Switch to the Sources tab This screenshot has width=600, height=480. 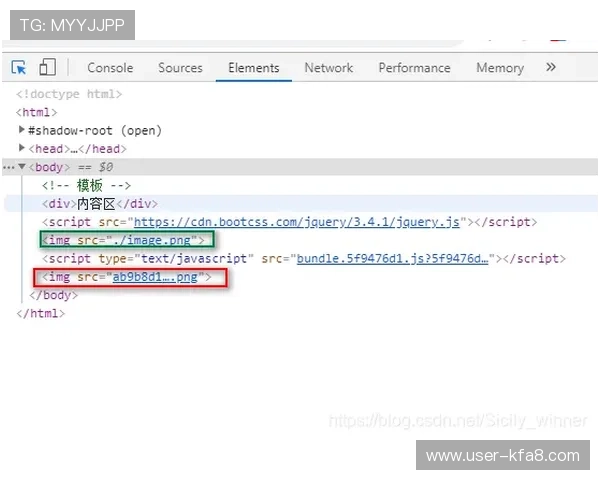(x=180, y=68)
